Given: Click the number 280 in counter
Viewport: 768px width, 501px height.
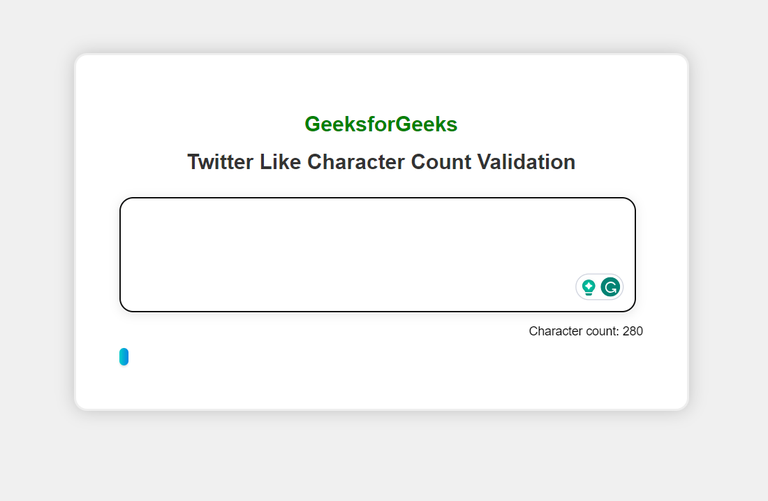Looking at the screenshot, I should (x=632, y=331).
